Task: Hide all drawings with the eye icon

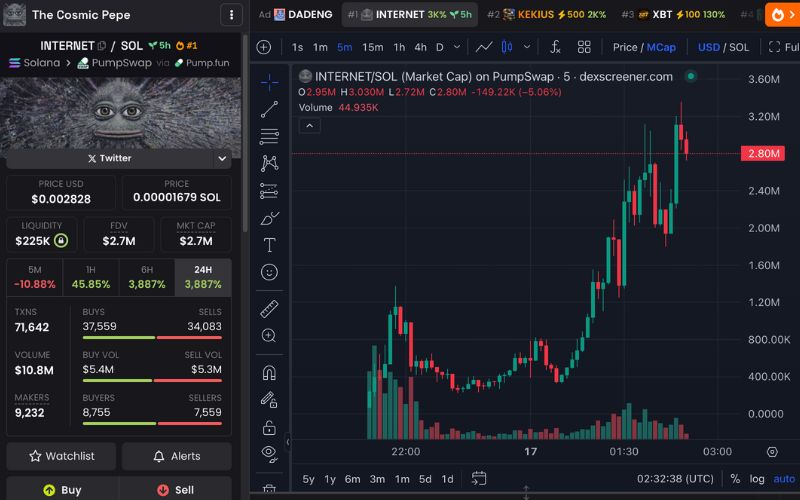Action: [269, 453]
